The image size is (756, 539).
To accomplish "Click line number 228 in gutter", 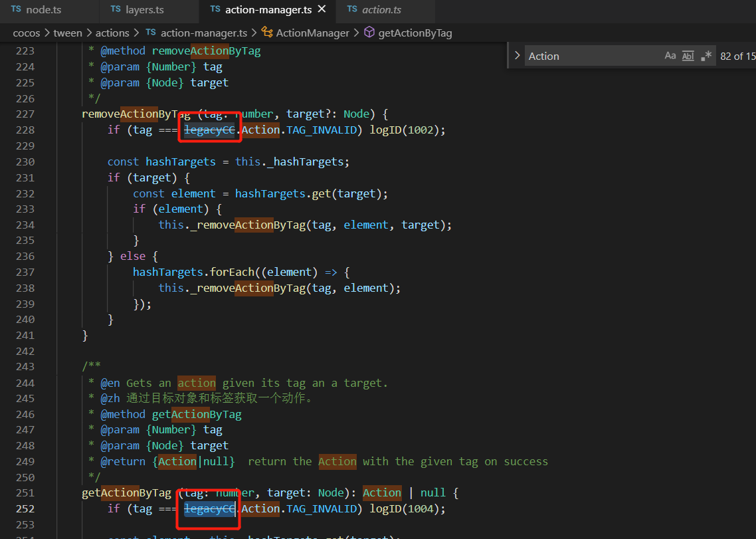I will [x=25, y=130].
